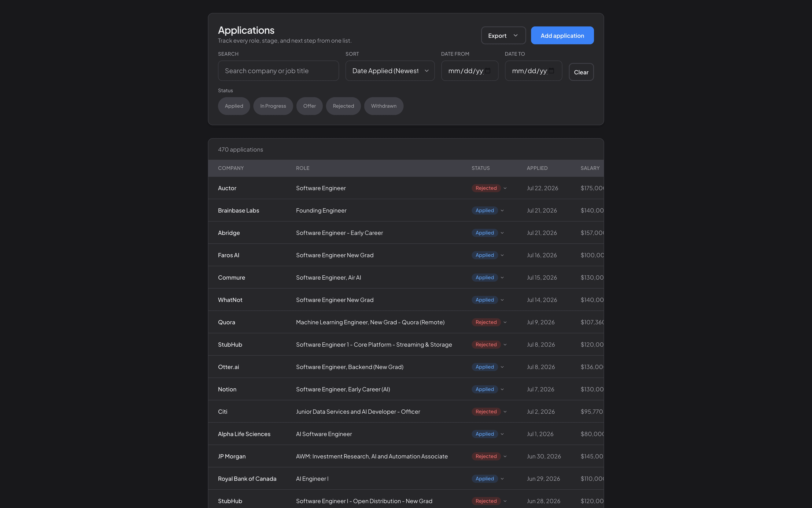Open status dropdown for Auctor row
812x508 pixels.
(489, 188)
